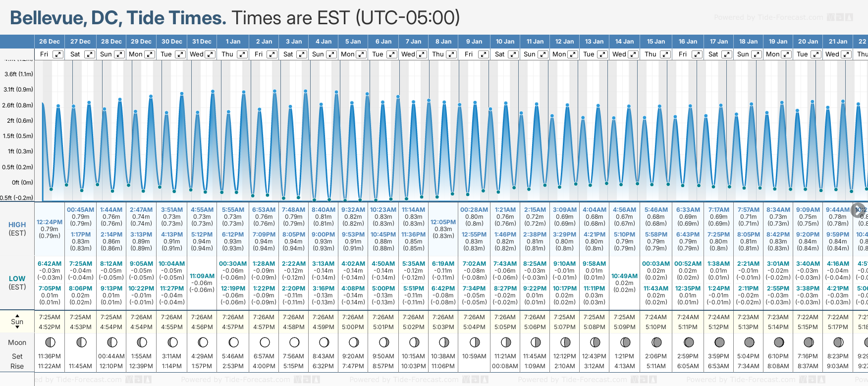Select the 31 Dec date header

tap(202, 42)
